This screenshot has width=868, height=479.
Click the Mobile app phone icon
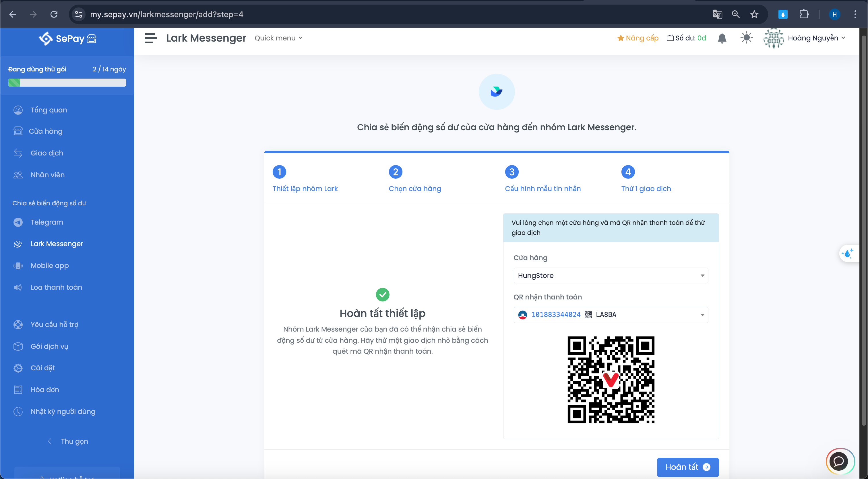(x=18, y=266)
